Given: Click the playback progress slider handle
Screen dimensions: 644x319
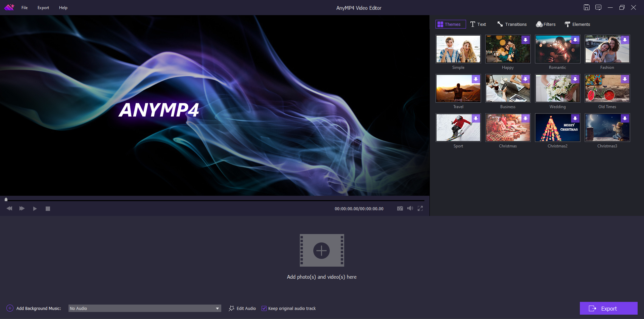Looking at the screenshot, I should 6,199.
